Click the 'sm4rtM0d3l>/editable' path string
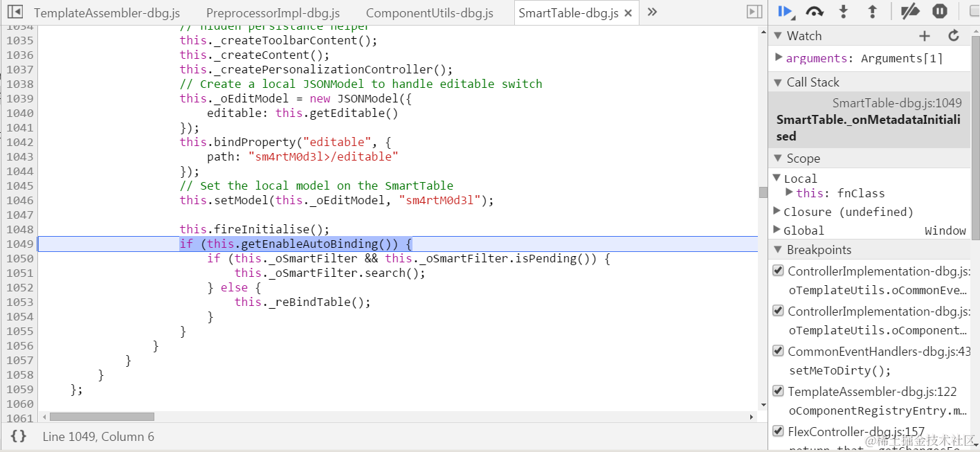 [323, 156]
